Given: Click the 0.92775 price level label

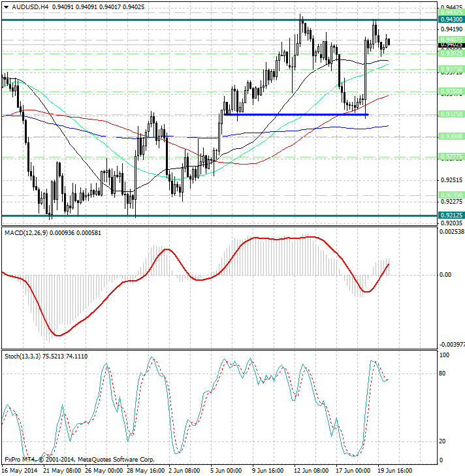Looking at the screenshot, I should (451, 157).
